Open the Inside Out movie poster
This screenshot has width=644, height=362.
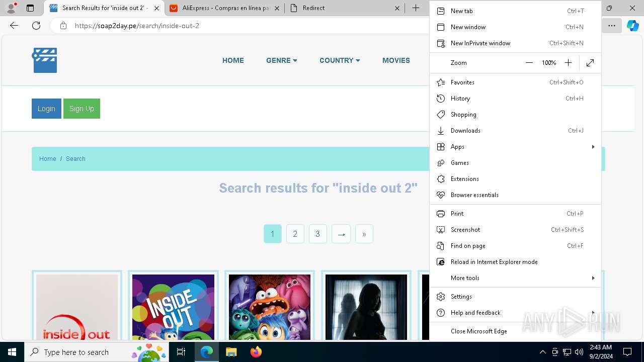tap(173, 307)
